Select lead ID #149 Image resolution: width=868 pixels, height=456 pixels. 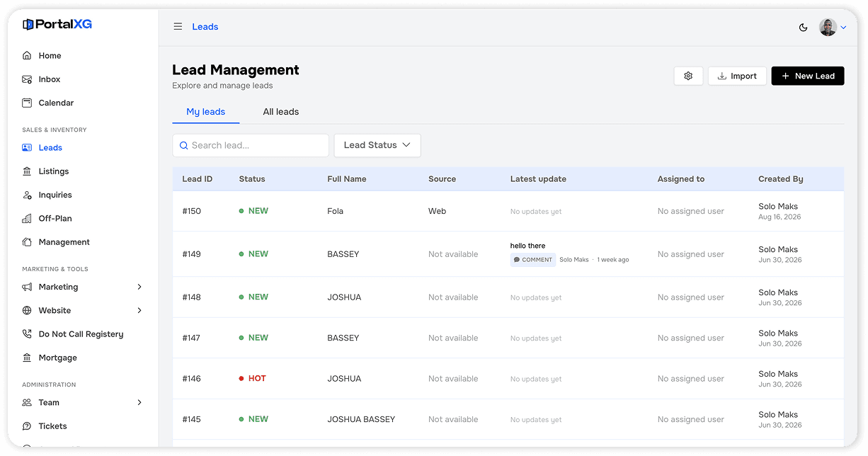click(192, 254)
